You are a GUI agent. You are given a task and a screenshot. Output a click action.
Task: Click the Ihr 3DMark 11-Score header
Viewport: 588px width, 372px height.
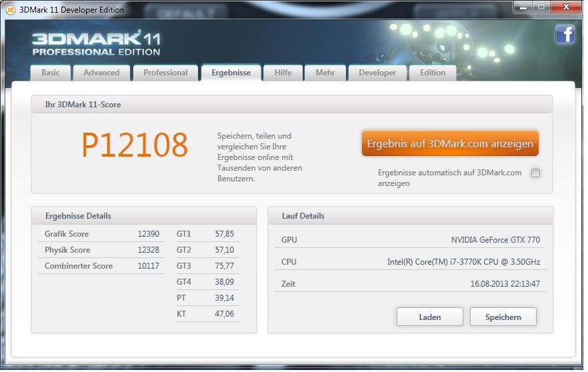[x=292, y=105]
